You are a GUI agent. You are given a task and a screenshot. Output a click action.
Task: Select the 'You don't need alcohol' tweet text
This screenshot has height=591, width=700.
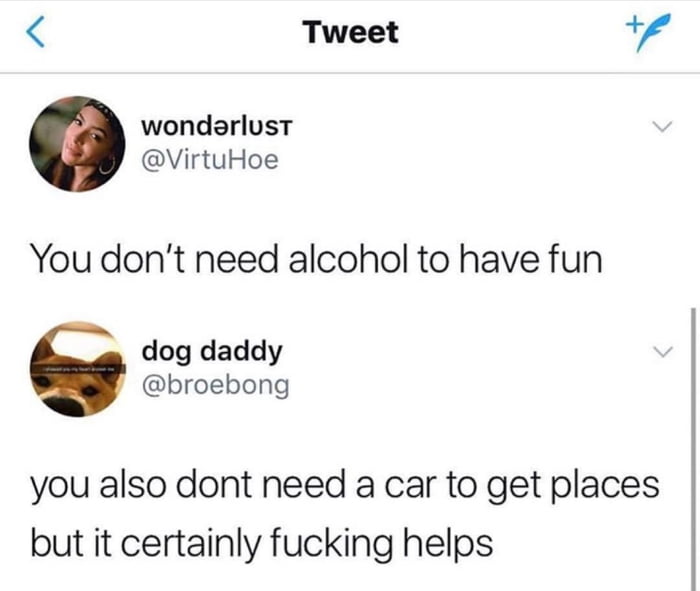click(317, 259)
